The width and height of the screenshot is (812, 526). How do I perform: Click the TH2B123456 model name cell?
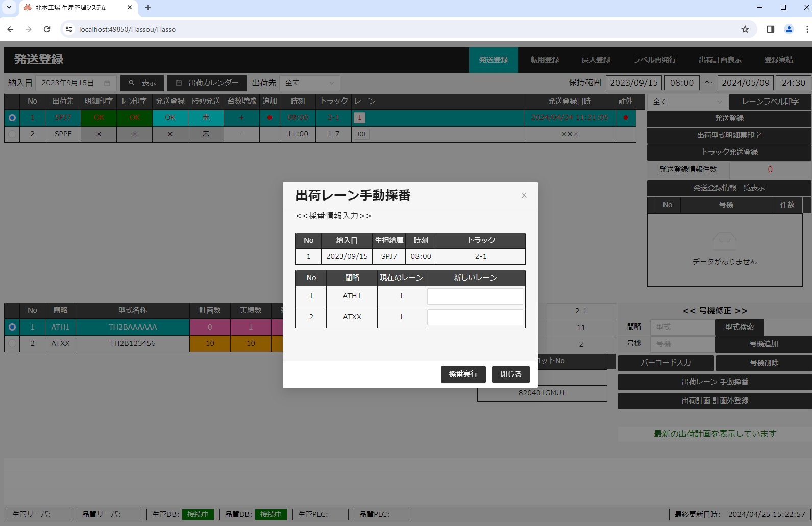click(132, 343)
